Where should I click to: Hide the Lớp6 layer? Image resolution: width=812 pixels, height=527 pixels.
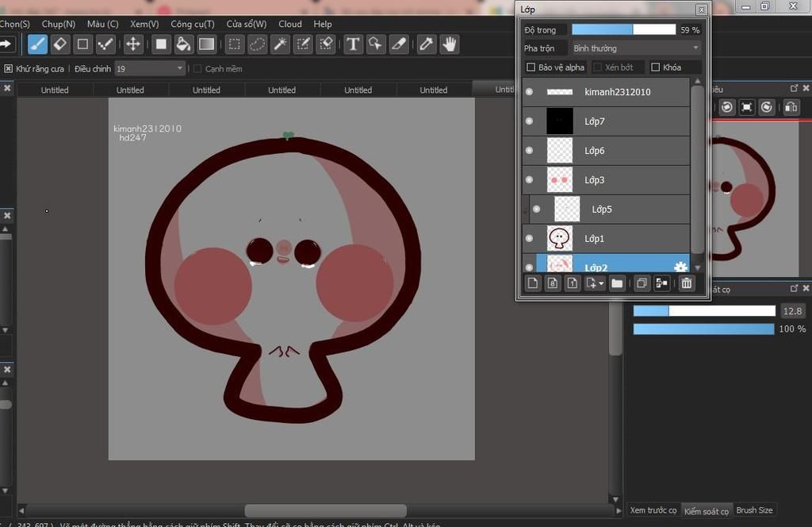pos(529,150)
